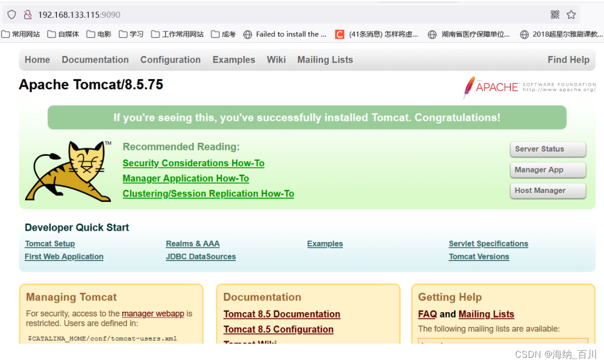Open the Tomcat Versions link
The height and width of the screenshot is (364, 604).
tap(479, 257)
